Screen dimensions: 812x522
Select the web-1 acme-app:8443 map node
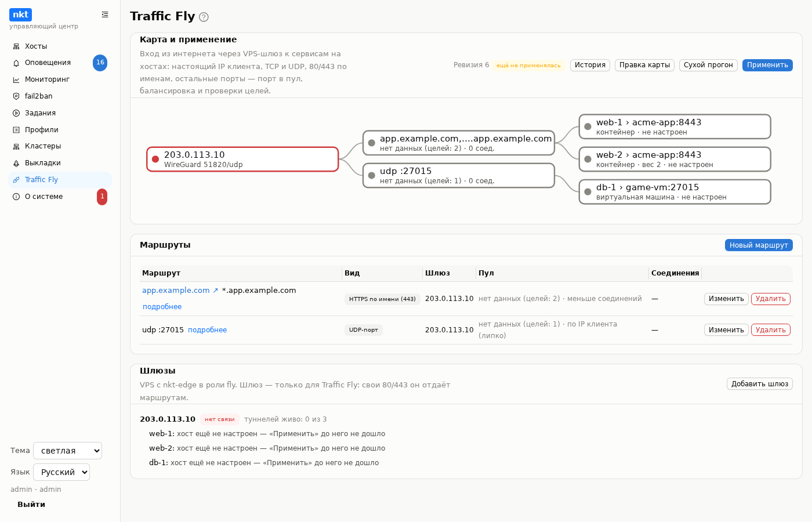click(x=675, y=127)
